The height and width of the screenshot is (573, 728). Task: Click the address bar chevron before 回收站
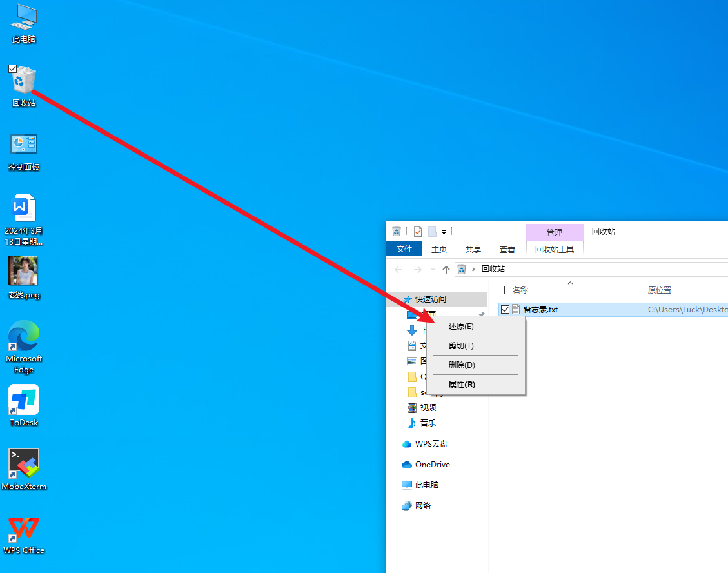point(474,269)
